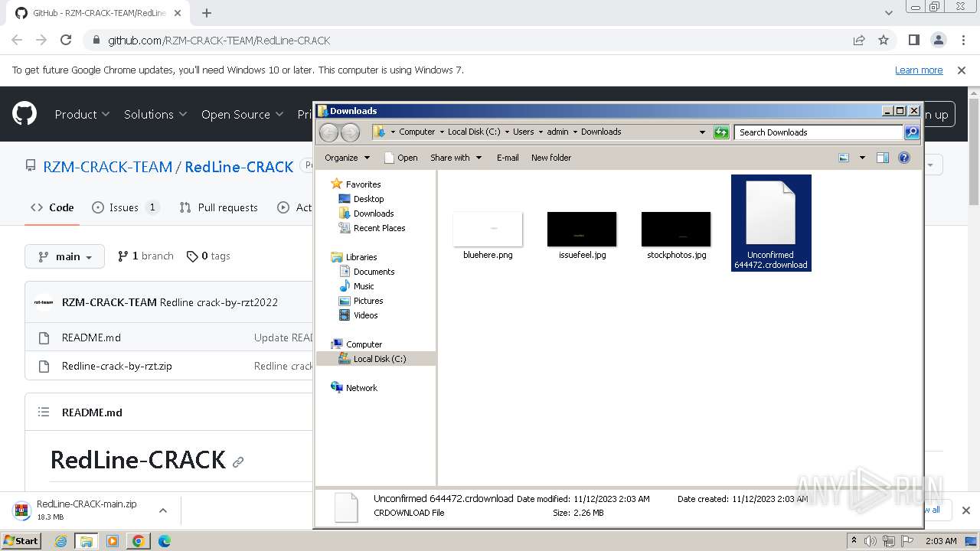Copy RedLine-CRACK heading anchor link
This screenshot has width=980, height=551.
pos(238,462)
